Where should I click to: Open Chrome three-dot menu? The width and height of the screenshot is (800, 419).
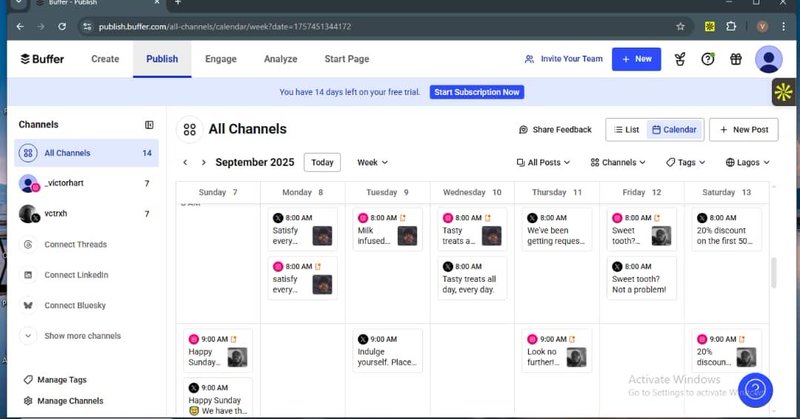(x=784, y=27)
